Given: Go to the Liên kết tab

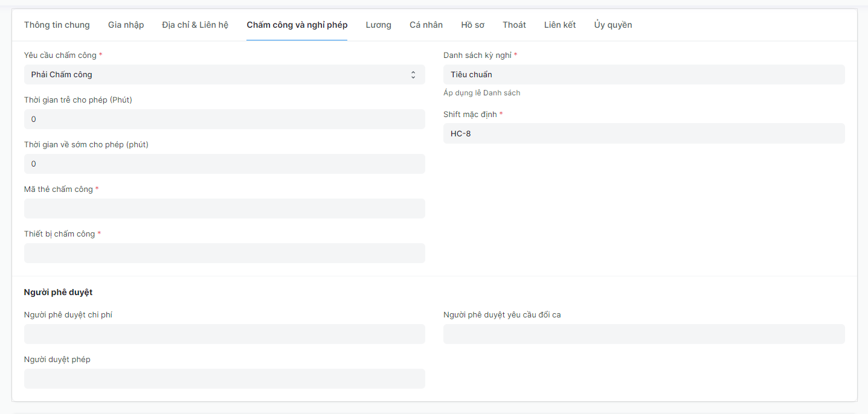Looking at the screenshot, I should point(559,25).
